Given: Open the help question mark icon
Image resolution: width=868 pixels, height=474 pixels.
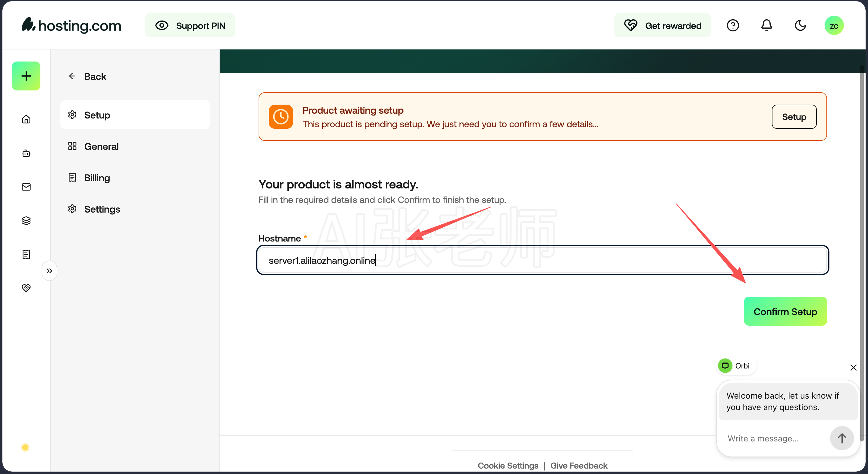Looking at the screenshot, I should point(733,26).
